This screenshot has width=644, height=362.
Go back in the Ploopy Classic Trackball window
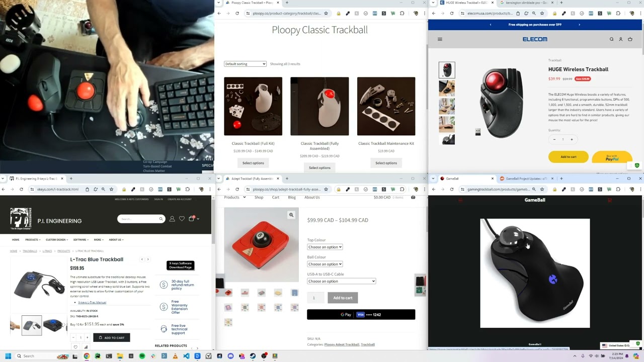(219, 13)
